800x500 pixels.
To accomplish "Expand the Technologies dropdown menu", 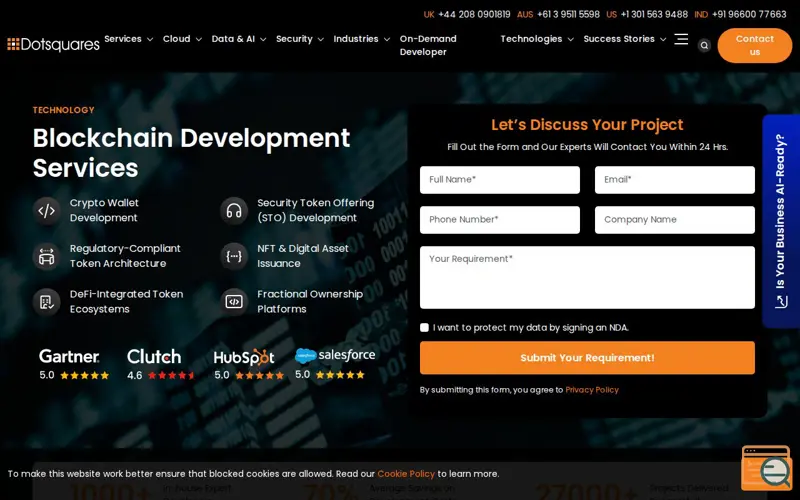I will 537,39.
